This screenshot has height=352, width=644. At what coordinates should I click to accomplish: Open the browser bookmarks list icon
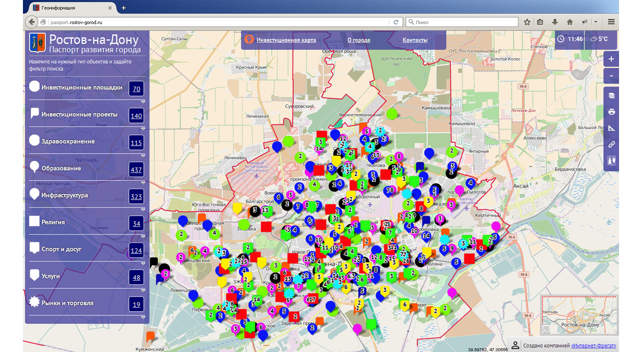(x=541, y=22)
